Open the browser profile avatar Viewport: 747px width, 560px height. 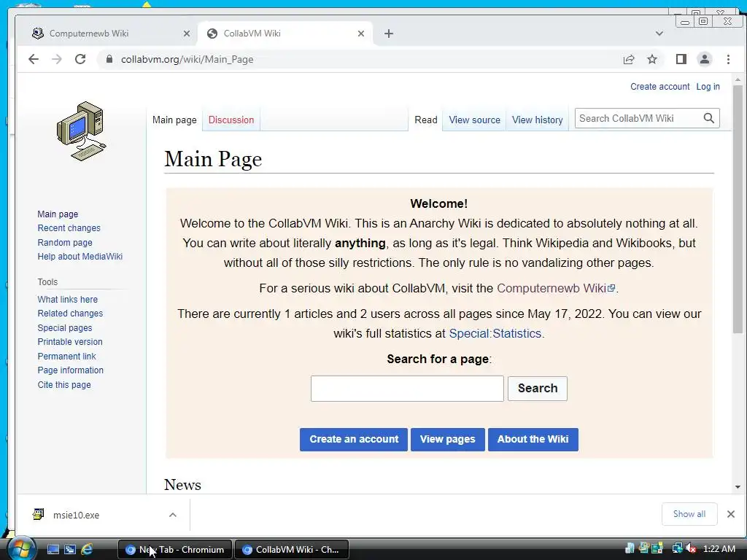(705, 59)
